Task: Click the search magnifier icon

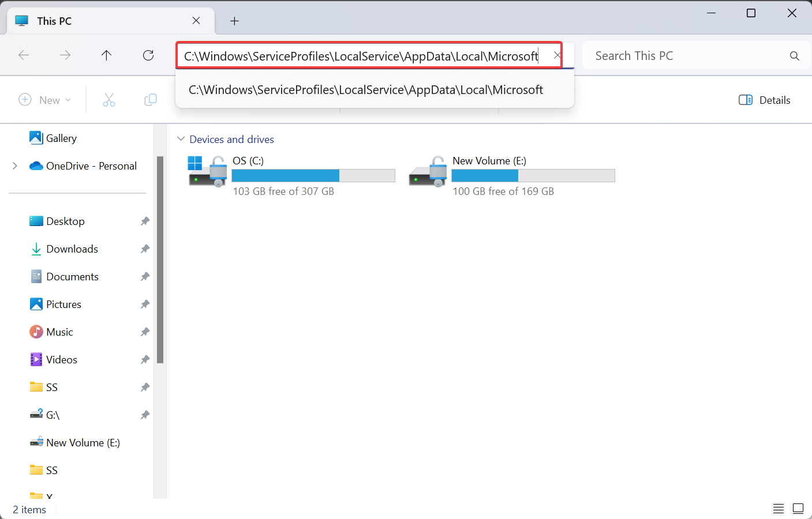Action: pos(795,56)
